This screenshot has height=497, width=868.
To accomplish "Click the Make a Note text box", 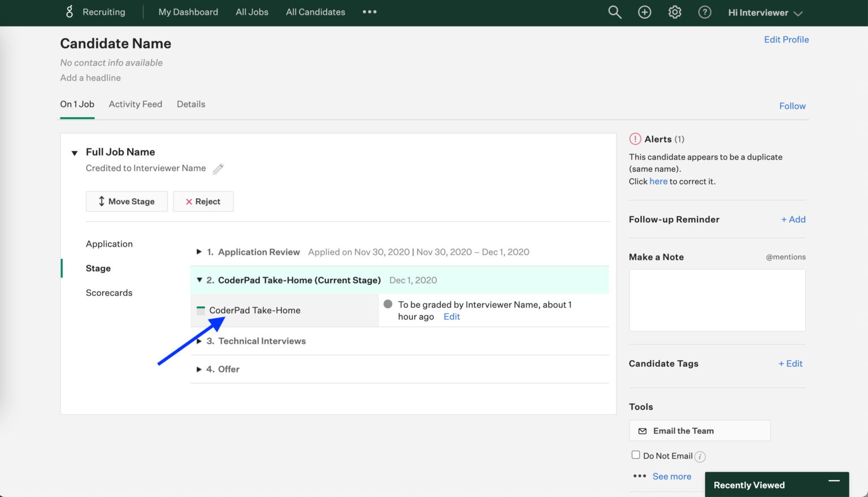I will point(717,300).
